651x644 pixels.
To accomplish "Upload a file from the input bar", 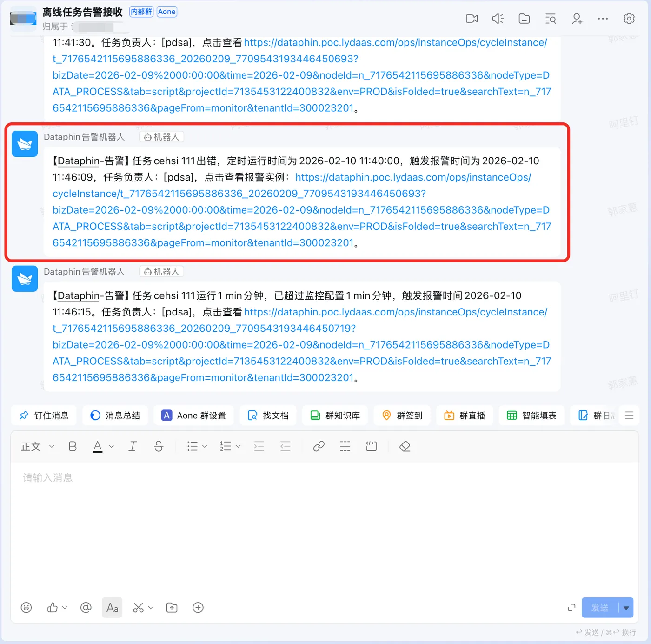I will tap(172, 608).
